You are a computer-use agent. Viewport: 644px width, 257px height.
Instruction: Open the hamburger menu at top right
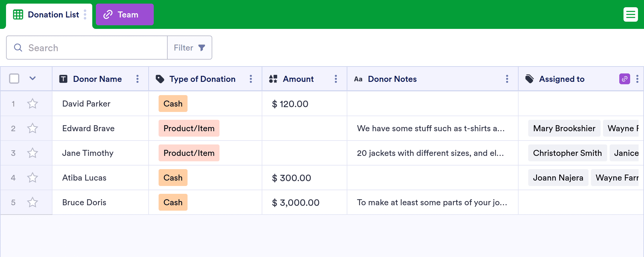click(x=630, y=14)
